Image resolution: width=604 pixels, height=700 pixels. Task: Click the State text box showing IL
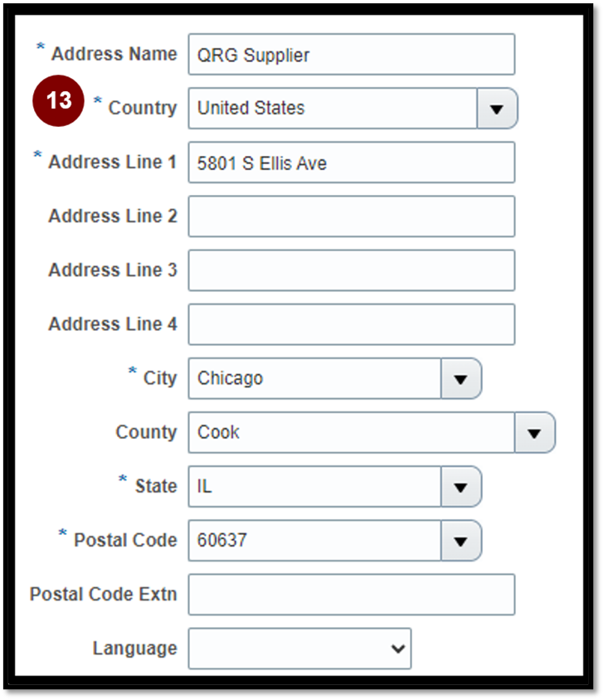click(315, 487)
